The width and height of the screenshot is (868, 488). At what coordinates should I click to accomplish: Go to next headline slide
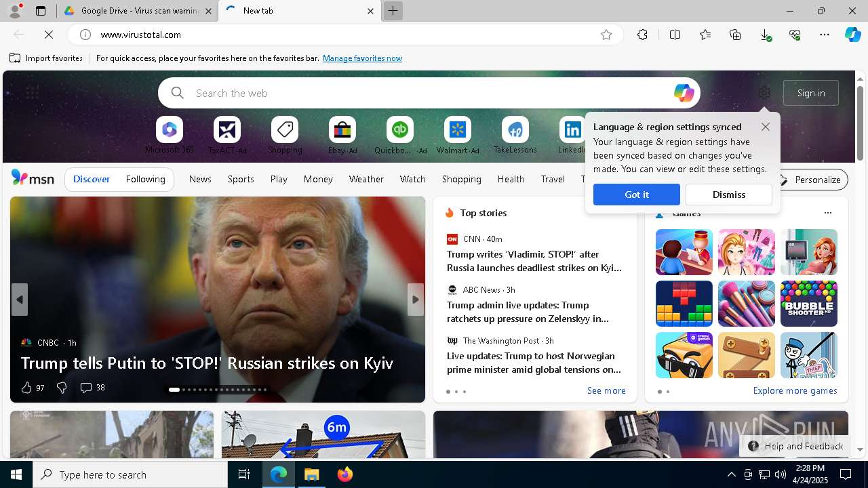click(416, 300)
